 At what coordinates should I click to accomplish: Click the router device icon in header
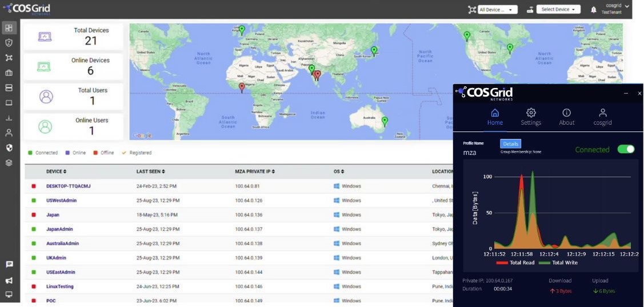(x=530, y=10)
